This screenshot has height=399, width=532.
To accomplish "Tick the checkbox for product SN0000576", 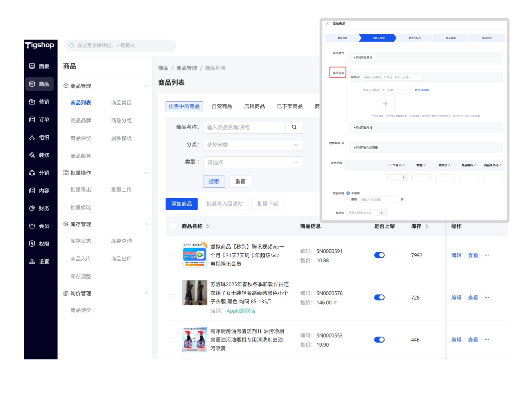I will click(x=173, y=297).
